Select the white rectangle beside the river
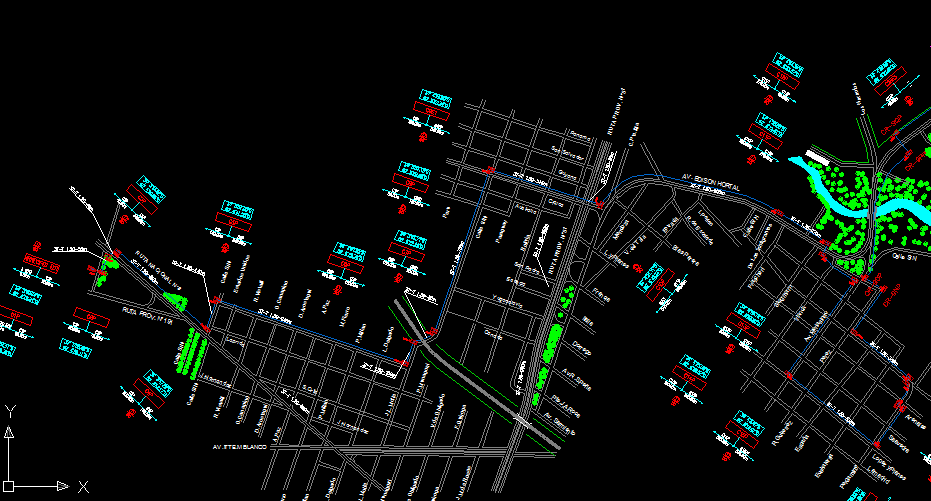The image size is (931, 501). click(x=817, y=157)
